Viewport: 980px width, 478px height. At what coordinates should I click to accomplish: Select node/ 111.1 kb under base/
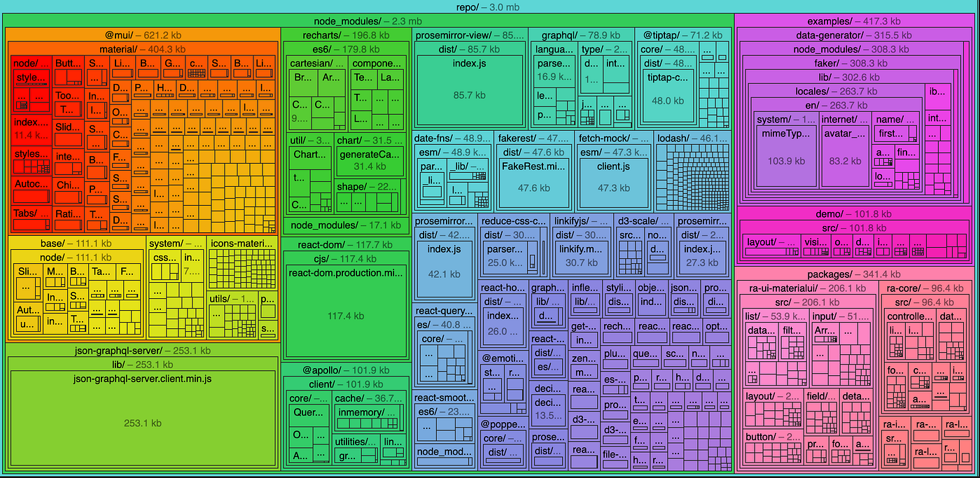[x=76, y=257]
